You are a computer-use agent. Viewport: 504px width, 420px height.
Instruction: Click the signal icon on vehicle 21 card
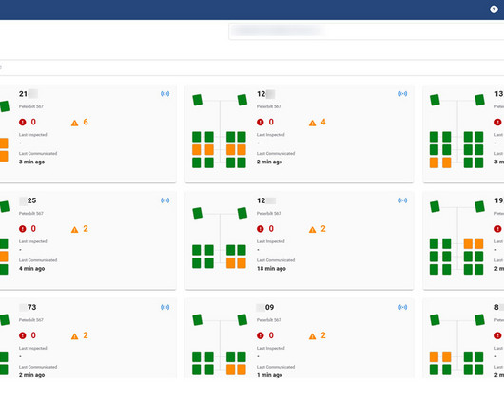(165, 94)
